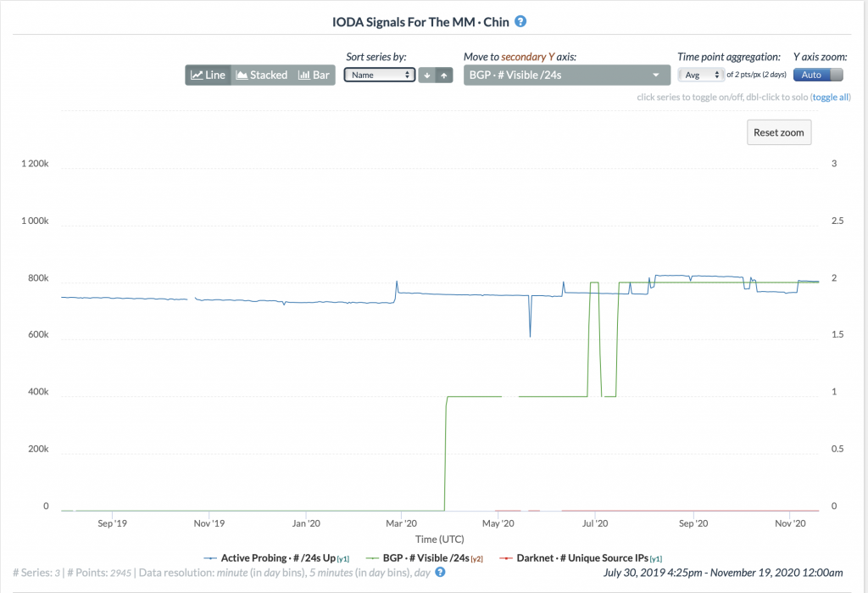Click the green BGP line step-up point
The image size is (868, 593).
(446, 397)
